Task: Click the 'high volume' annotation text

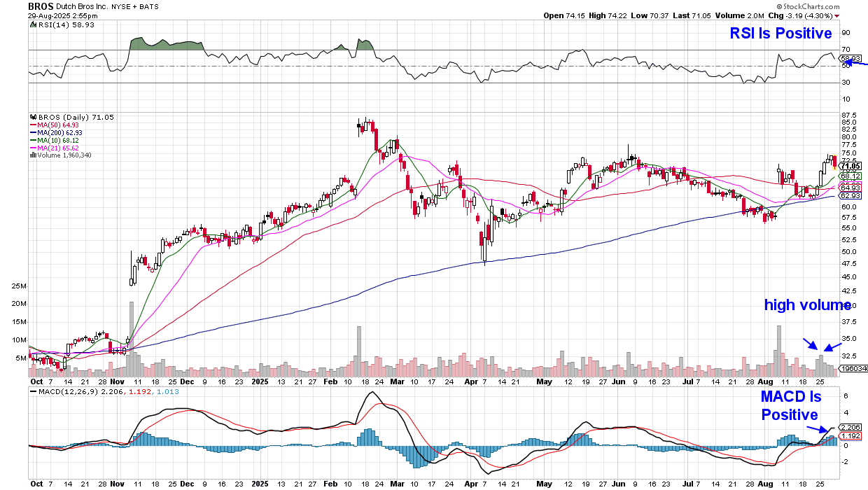Action: pos(807,304)
